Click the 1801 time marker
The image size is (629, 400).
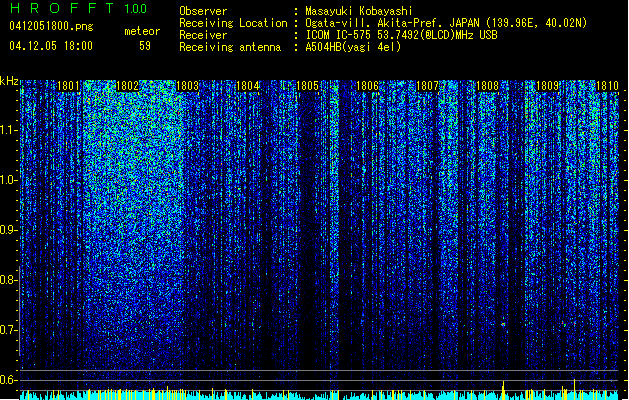pos(68,86)
